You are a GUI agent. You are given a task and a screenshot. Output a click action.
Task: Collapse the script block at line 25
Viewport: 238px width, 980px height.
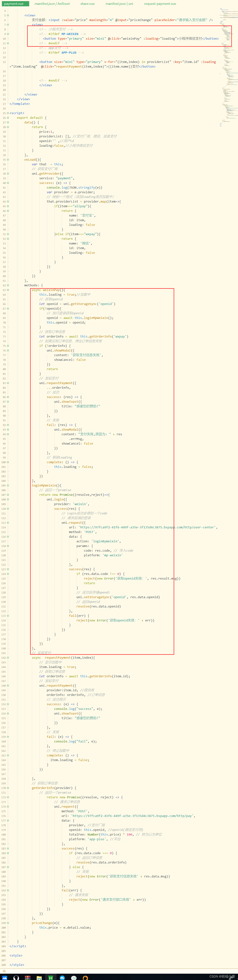tap(8, 113)
